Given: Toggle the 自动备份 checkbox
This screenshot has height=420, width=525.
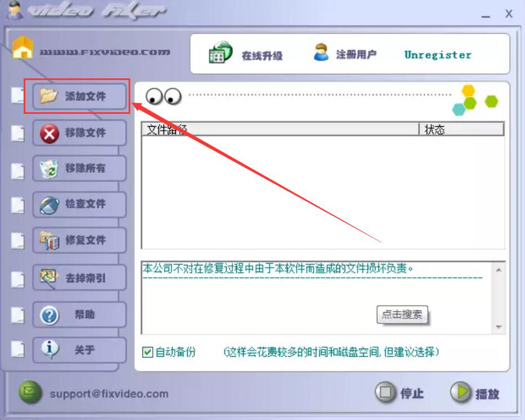Looking at the screenshot, I should click(148, 352).
